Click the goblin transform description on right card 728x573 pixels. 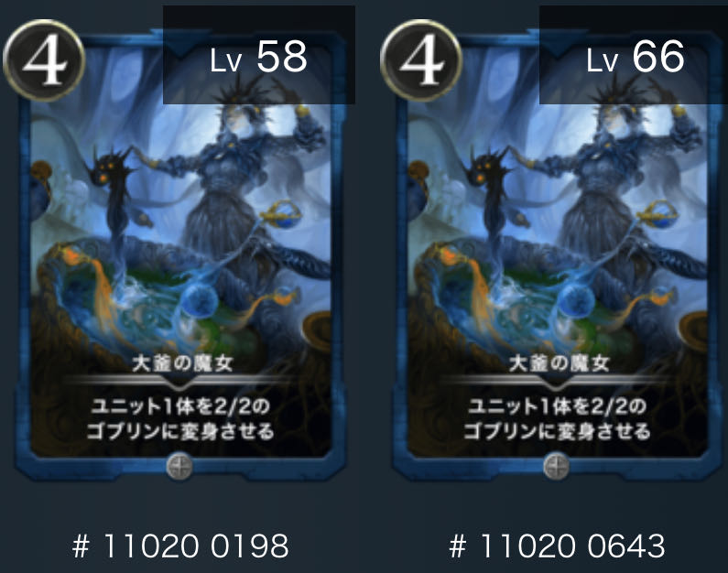(x=557, y=419)
